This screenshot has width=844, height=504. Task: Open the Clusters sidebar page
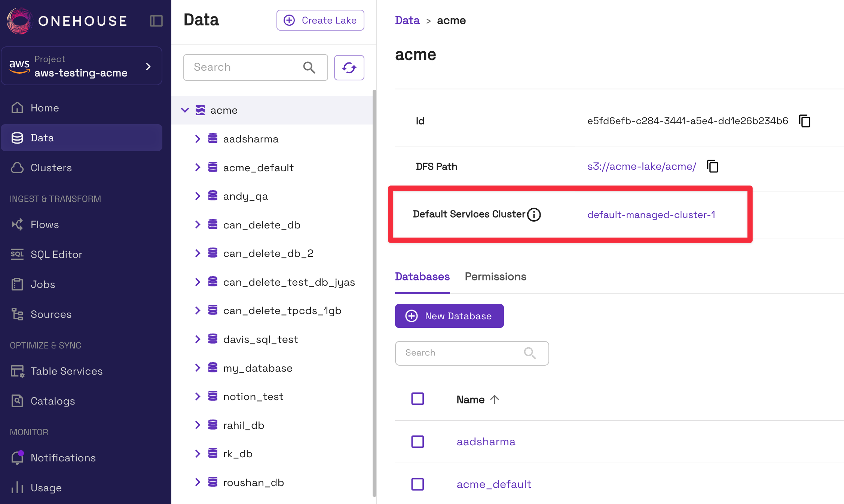(51, 168)
